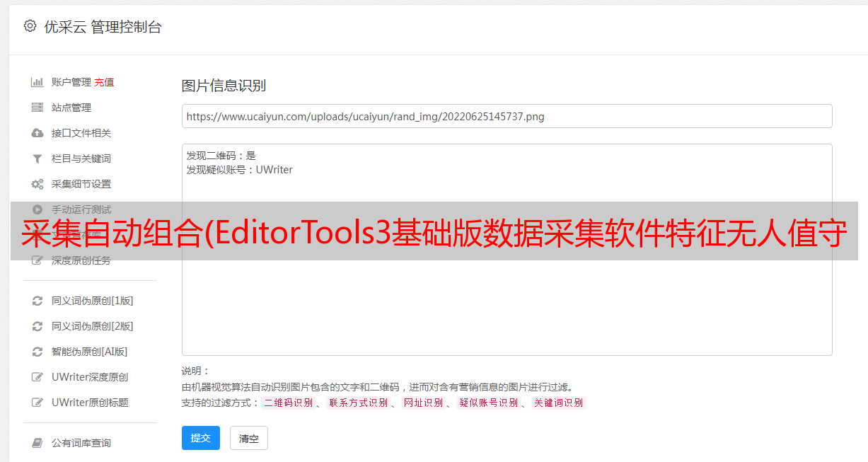Click the gears icon for 采集细节设置
The width and height of the screenshot is (868, 462).
pos(37,184)
